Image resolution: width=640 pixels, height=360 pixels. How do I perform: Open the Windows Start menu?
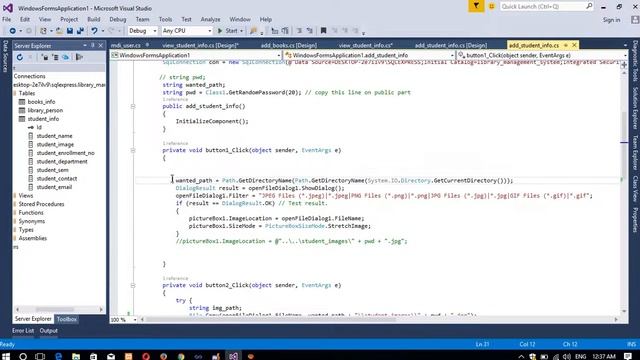click(6, 356)
